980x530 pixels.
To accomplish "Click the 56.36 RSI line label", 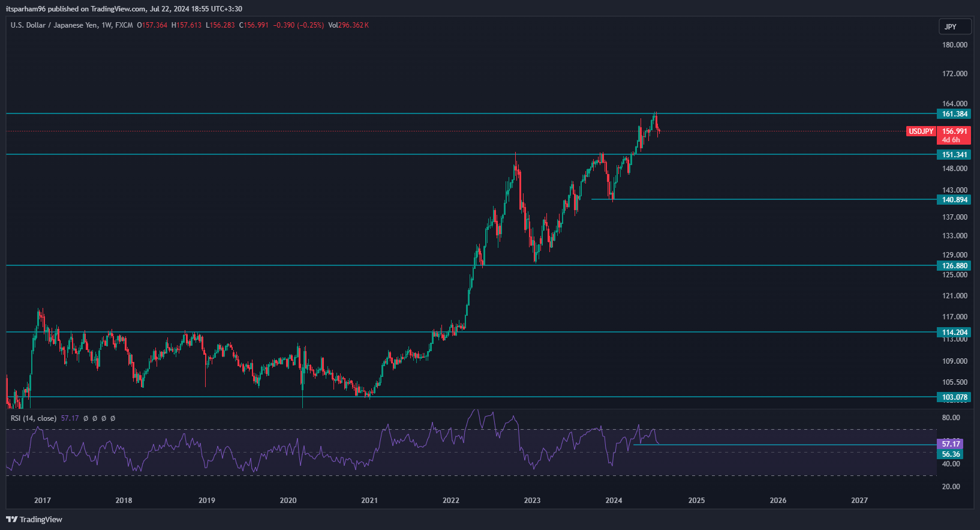I will click(x=951, y=454).
